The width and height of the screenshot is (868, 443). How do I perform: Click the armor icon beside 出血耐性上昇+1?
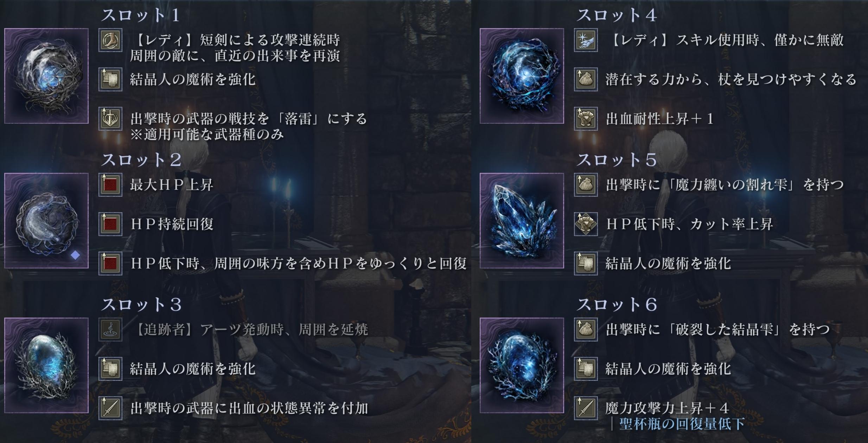pyautogui.click(x=586, y=119)
